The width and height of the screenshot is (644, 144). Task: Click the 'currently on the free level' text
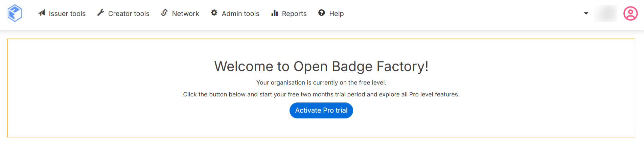tap(321, 82)
